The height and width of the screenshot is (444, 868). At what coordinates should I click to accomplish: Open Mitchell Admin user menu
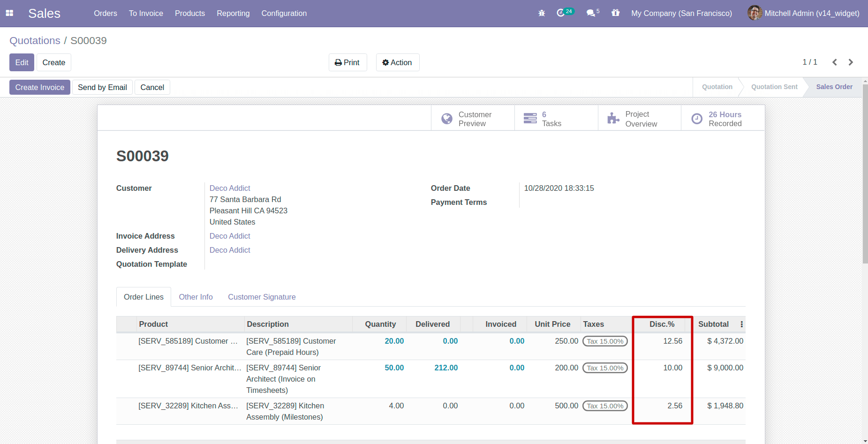pyautogui.click(x=803, y=13)
